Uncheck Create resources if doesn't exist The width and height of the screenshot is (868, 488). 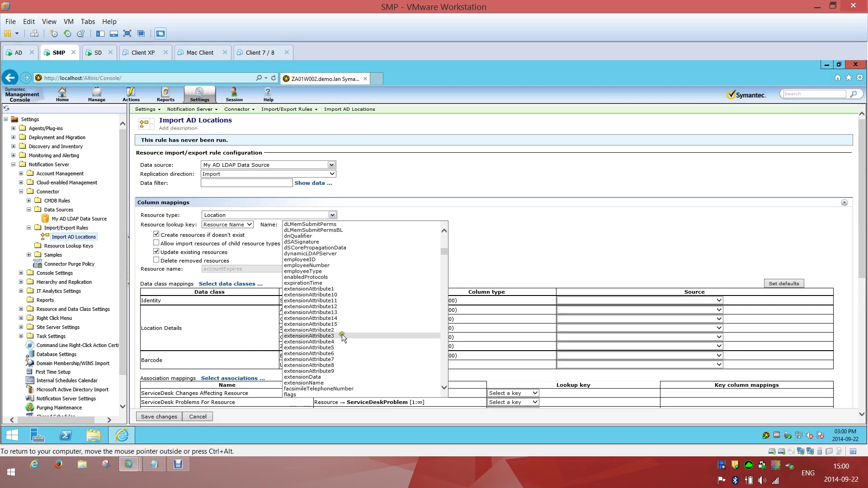coord(156,234)
